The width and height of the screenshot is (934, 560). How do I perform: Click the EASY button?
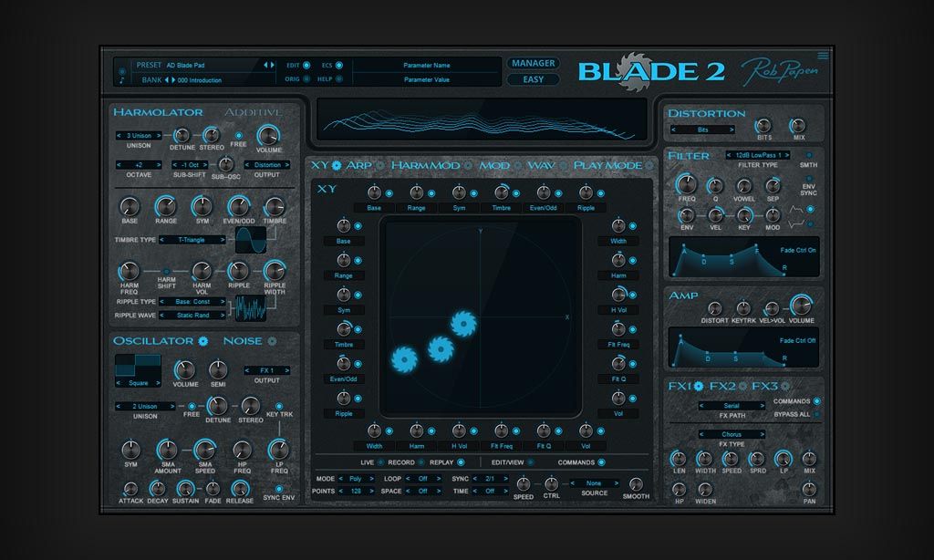533,79
